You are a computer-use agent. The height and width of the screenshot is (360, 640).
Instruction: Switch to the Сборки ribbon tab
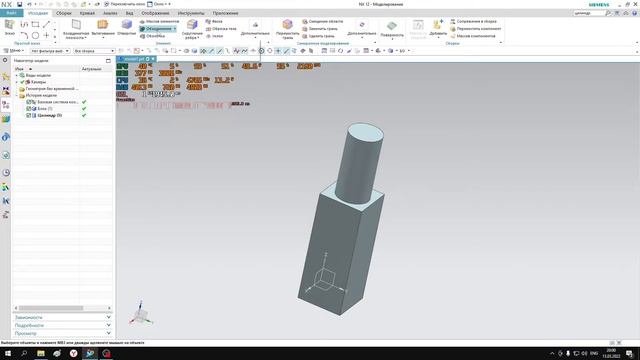point(64,13)
